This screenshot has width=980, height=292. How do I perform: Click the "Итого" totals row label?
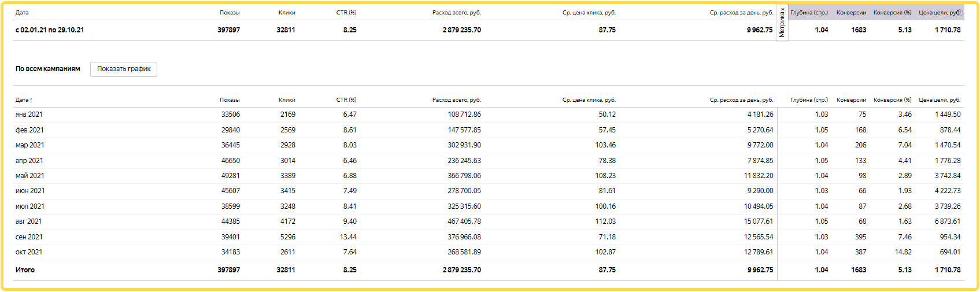click(x=25, y=270)
